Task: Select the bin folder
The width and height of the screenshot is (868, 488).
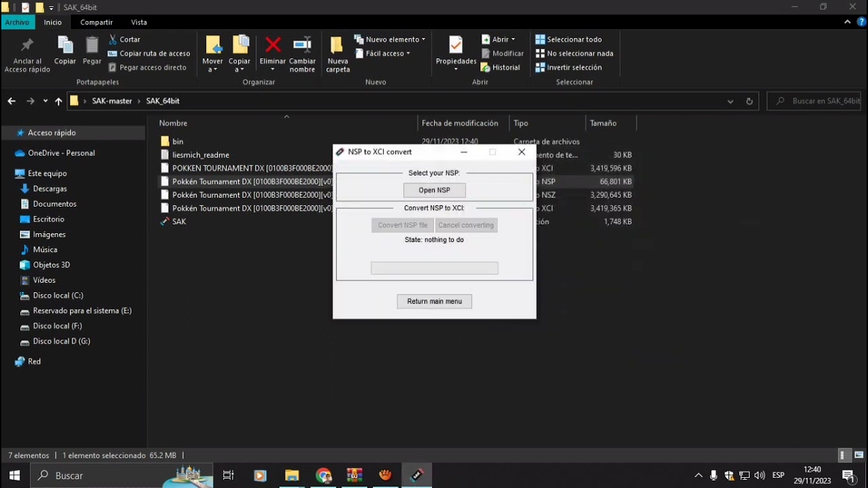Action: click(x=178, y=142)
